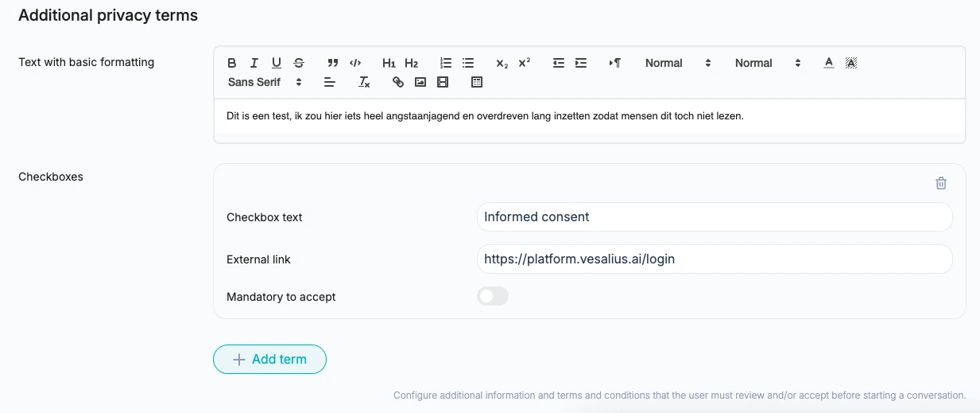The height and width of the screenshot is (413, 980).
Task: Expand the second Normal dropdown
Action: click(767, 63)
